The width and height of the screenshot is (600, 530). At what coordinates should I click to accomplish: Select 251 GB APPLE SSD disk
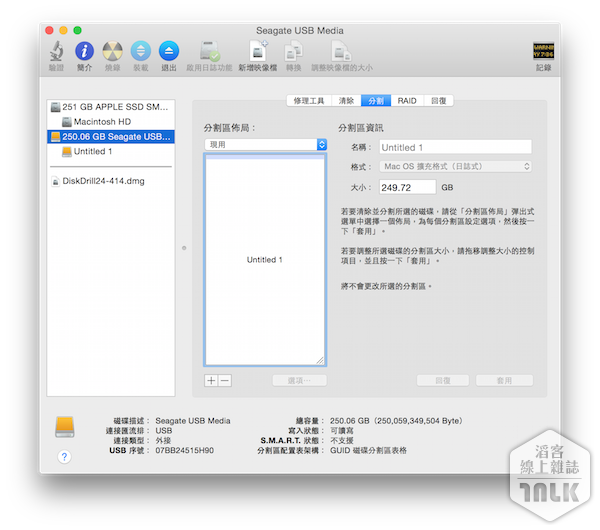pyautogui.click(x=111, y=107)
